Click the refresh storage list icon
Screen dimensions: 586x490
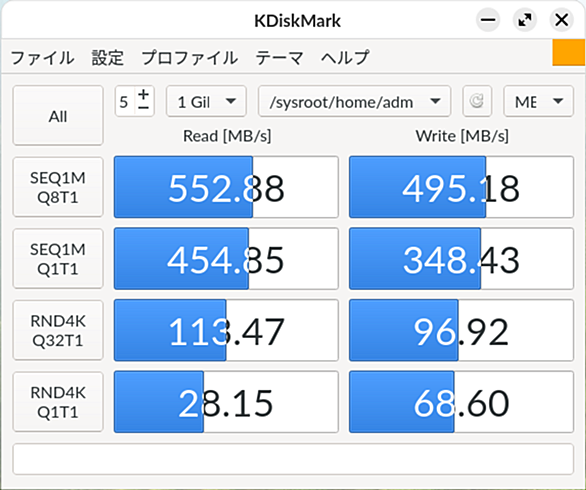coord(477,101)
